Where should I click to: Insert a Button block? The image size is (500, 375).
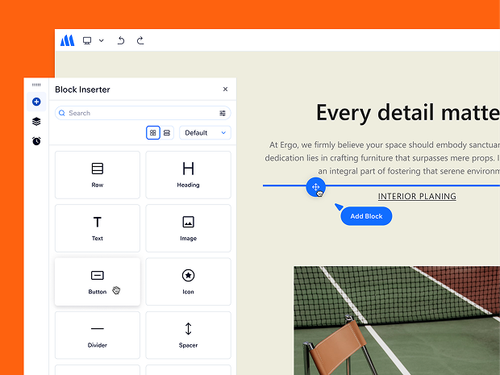pyautogui.click(x=97, y=282)
